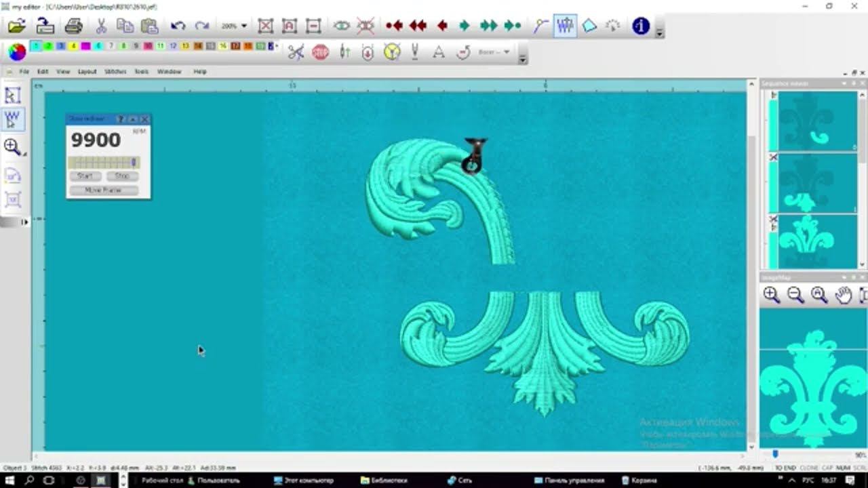Paste from clipboard icon

[149, 26]
